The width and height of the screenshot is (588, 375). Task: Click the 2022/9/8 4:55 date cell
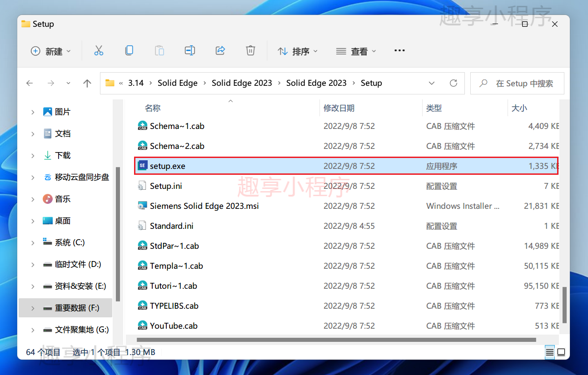tap(349, 226)
